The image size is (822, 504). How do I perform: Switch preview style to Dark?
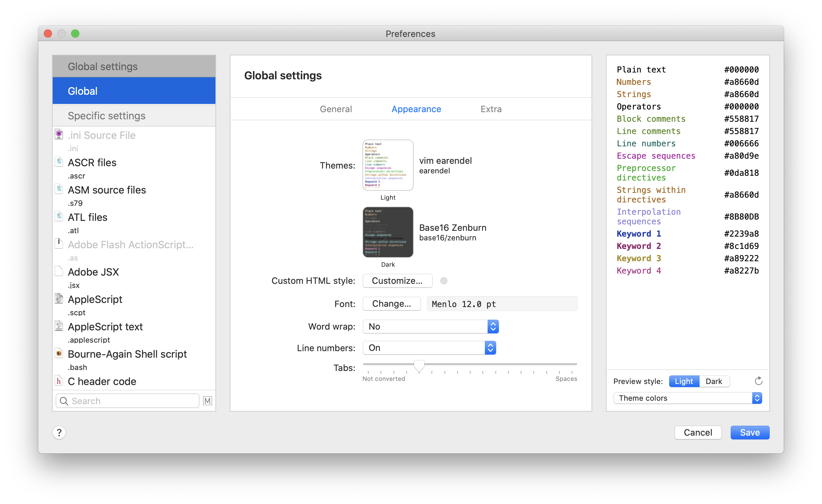coord(714,381)
